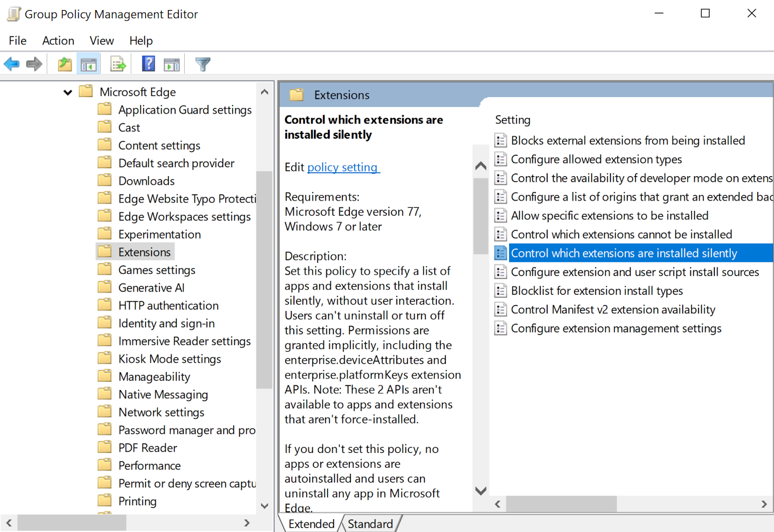Click the Show/Hide action pane icon
The height and width of the screenshot is (532, 774).
[x=171, y=63]
